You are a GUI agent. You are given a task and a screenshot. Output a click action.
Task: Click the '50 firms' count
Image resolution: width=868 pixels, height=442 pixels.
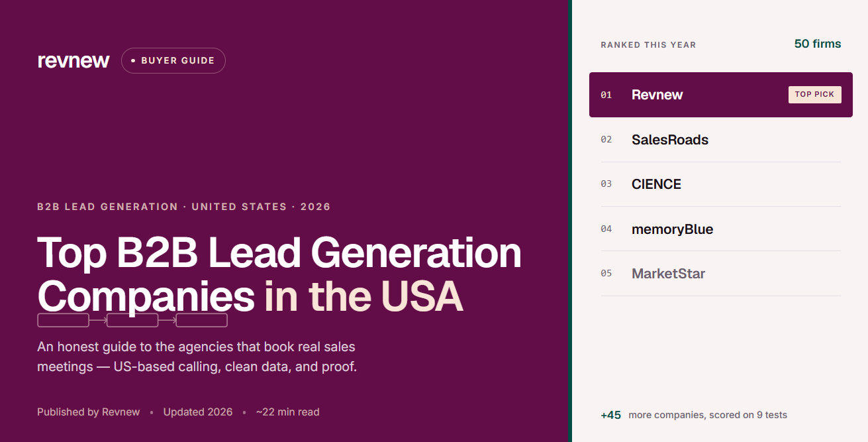click(818, 44)
